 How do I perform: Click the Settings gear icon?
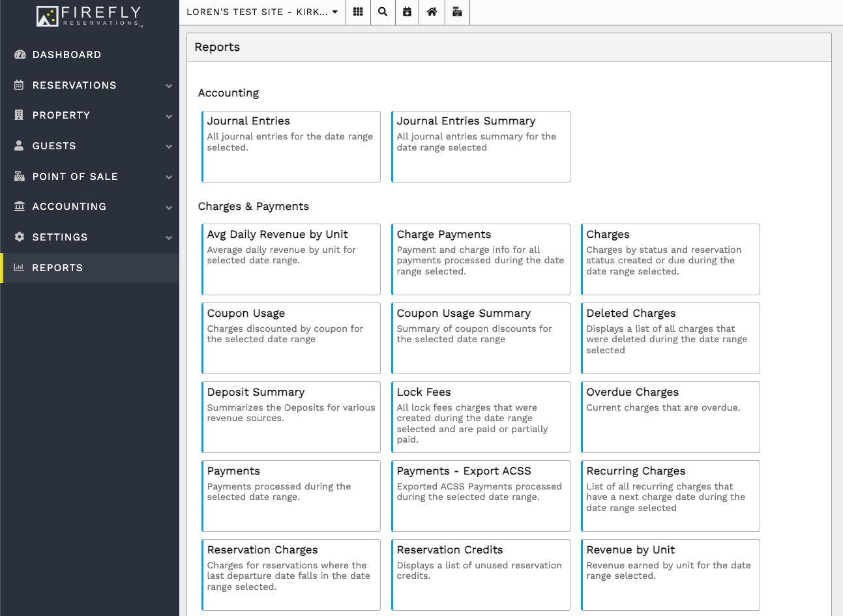click(x=20, y=237)
